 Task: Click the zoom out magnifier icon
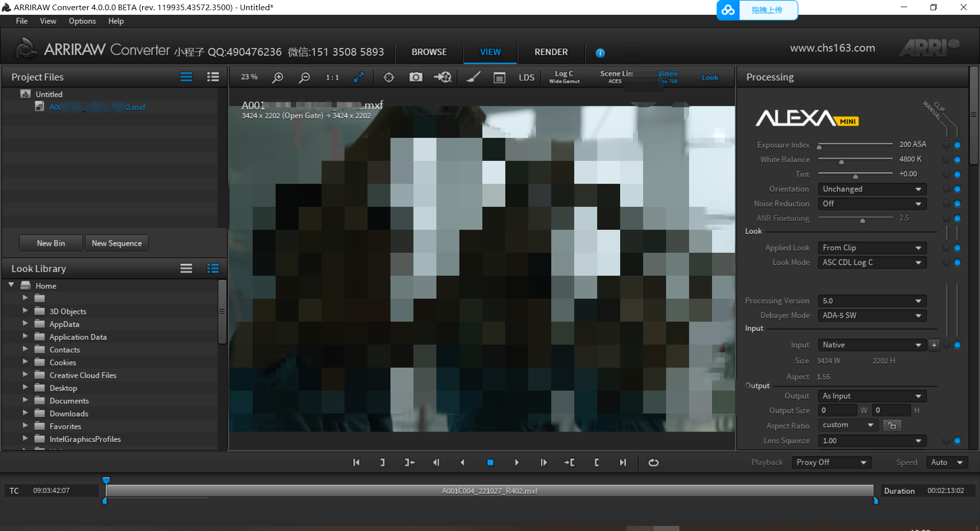pos(304,77)
